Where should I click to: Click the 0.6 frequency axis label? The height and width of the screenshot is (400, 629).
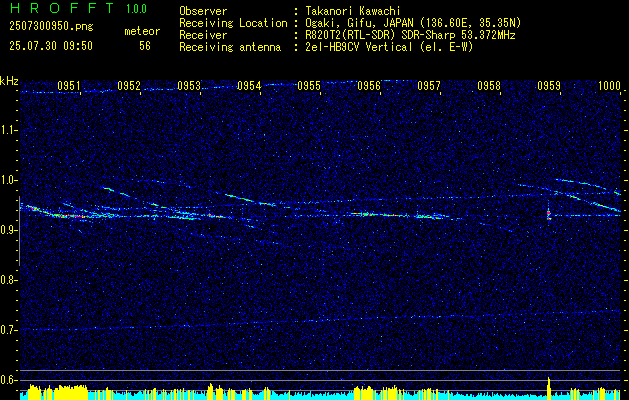tap(8, 380)
